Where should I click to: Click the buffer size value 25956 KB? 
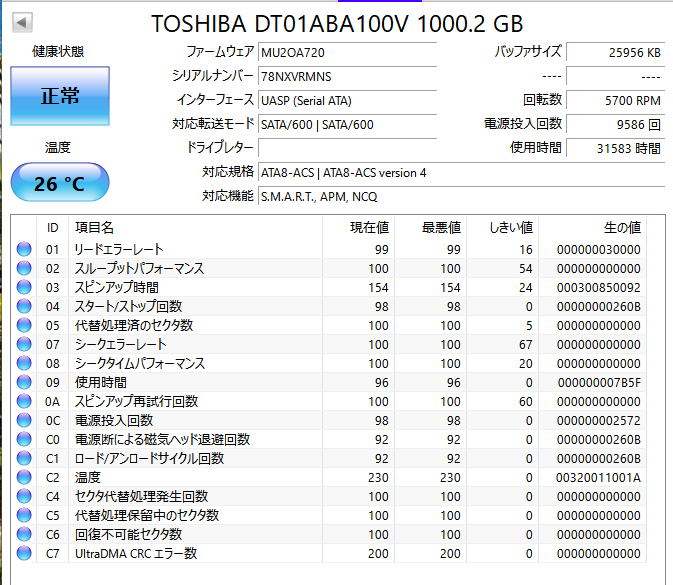tap(615, 52)
